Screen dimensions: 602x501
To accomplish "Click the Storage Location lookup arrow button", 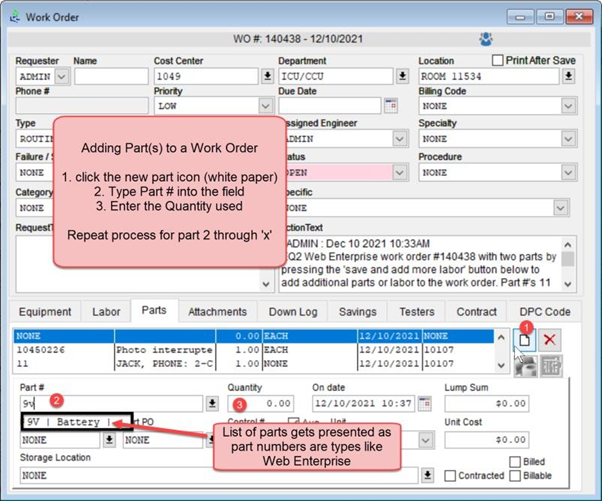I will 427,476.
